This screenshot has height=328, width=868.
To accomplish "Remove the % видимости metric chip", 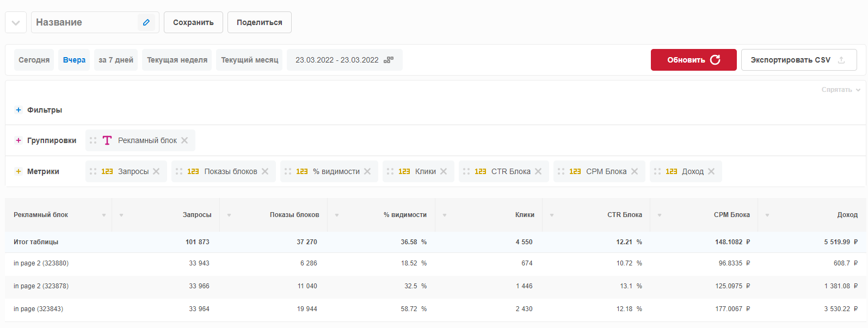I will pos(367,171).
